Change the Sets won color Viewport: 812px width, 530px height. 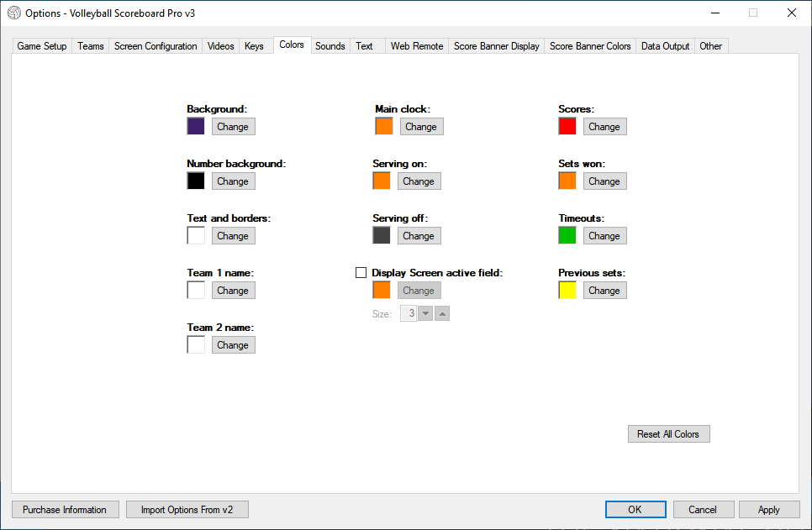pos(604,181)
